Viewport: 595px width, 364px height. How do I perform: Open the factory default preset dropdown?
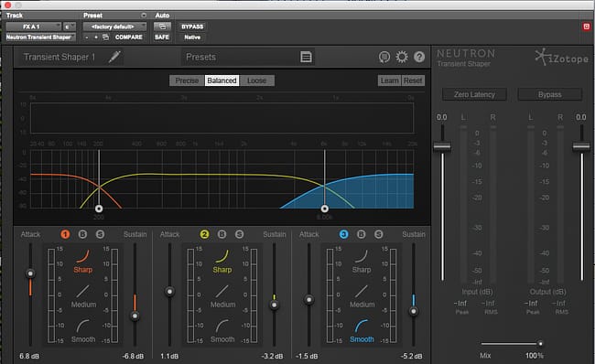point(115,27)
